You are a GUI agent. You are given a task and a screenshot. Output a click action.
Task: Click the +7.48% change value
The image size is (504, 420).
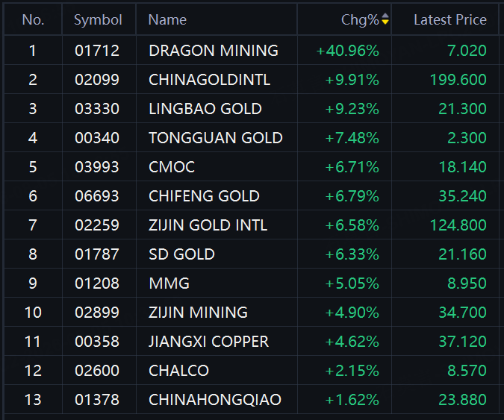352,138
